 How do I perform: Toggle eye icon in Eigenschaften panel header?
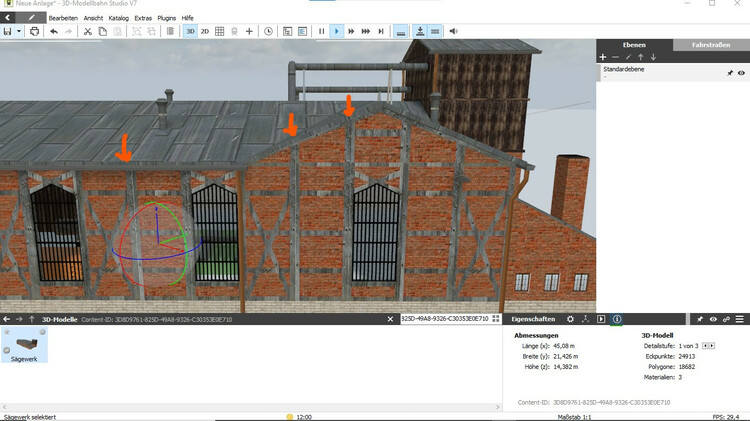pyautogui.click(x=713, y=319)
